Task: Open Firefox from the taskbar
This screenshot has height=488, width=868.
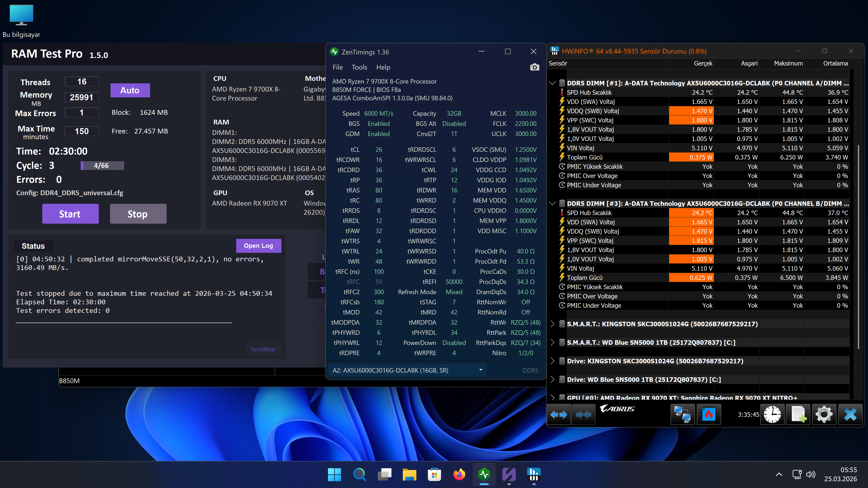Action: coord(459,474)
